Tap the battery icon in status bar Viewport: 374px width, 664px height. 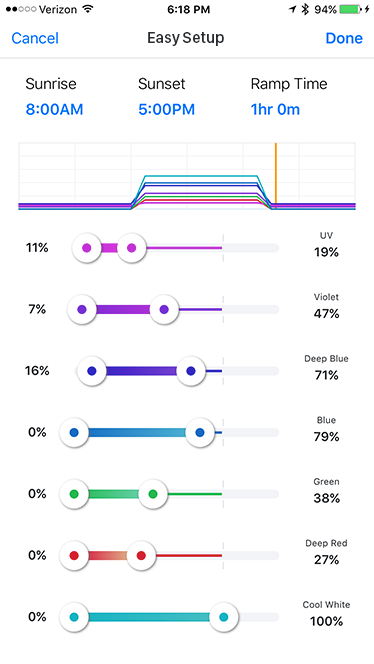[x=350, y=9]
